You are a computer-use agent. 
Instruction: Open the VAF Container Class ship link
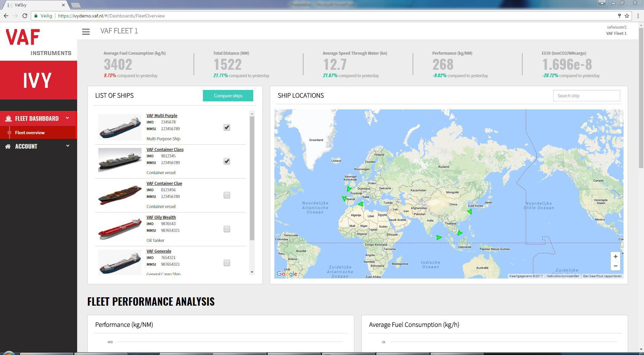coord(165,149)
